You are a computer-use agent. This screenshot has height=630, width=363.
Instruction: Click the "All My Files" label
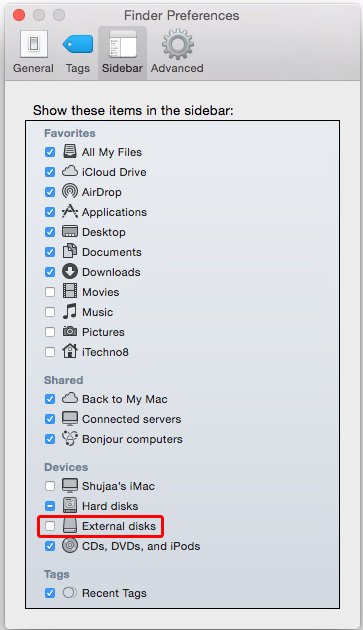coord(112,152)
